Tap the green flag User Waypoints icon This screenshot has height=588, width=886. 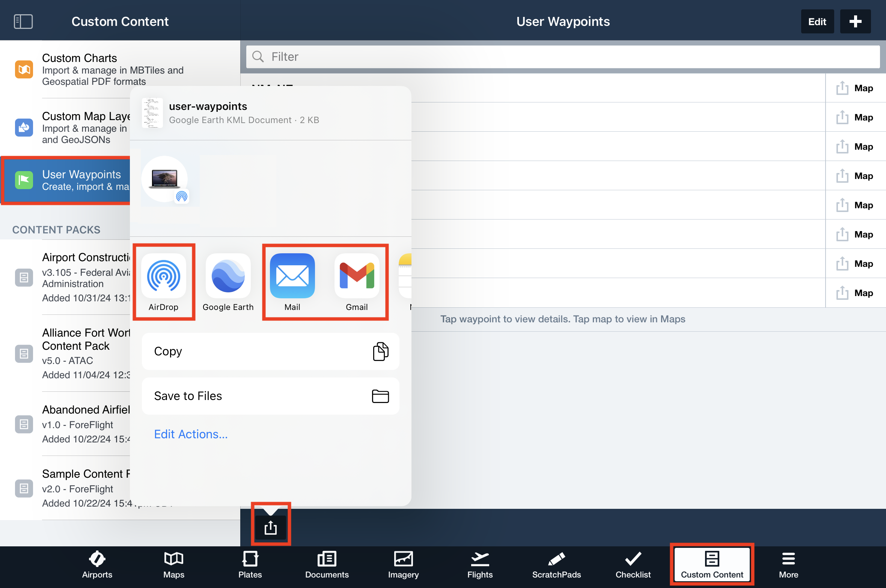click(24, 180)
